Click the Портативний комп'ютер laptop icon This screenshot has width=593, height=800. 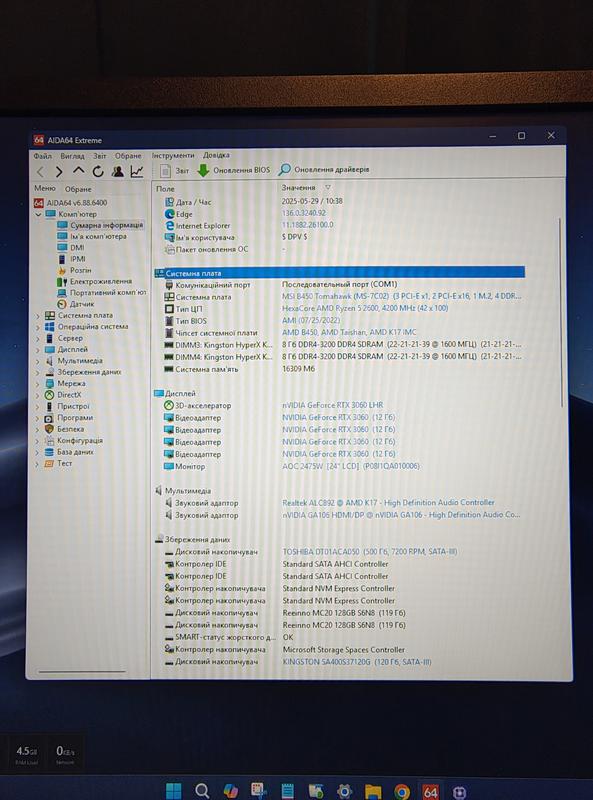(62, 293)
